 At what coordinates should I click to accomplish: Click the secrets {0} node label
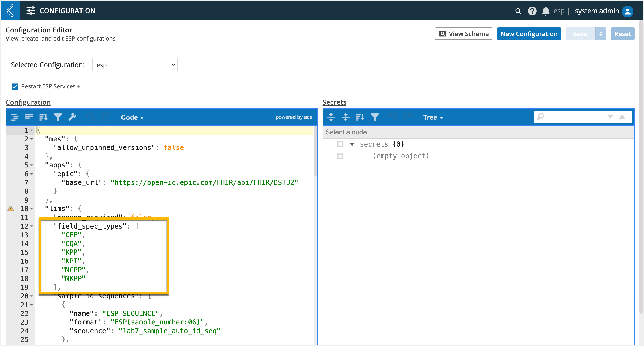point(382,144)
